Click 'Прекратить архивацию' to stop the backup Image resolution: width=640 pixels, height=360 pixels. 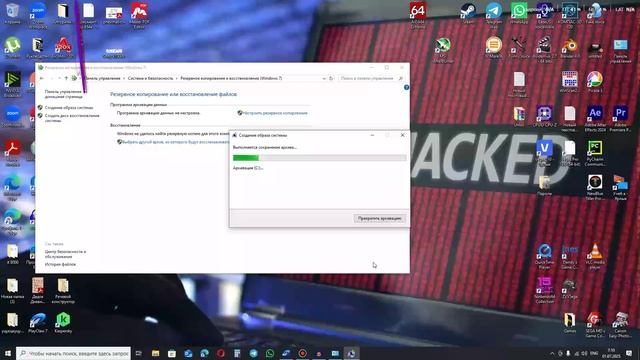point(380,218)
